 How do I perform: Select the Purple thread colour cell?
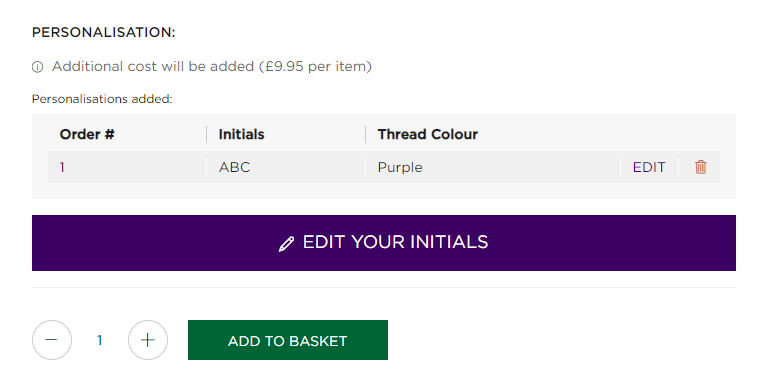point(400,167)
